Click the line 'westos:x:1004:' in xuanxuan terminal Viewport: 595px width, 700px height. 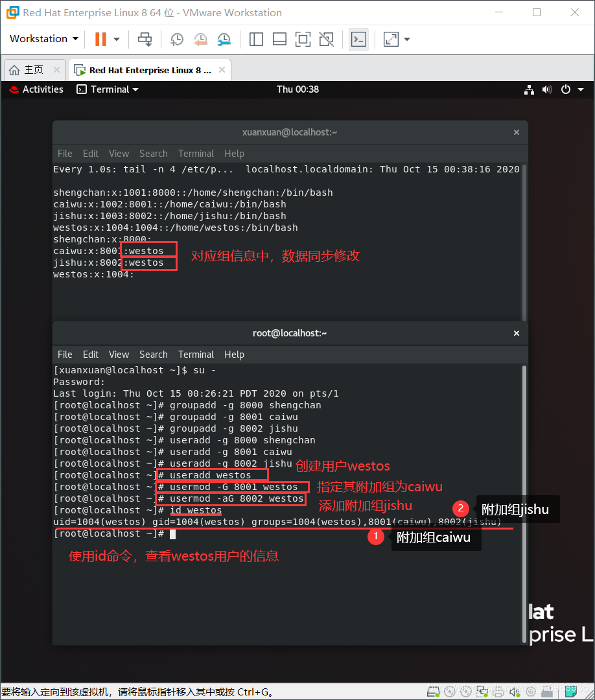pos(93,275)
